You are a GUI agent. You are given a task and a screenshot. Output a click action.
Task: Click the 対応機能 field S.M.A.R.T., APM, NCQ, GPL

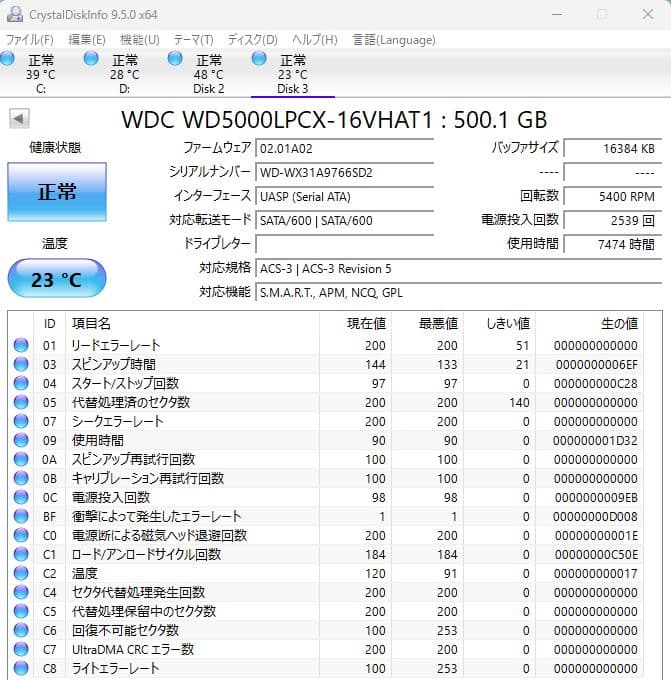click(x=459, y=292)
